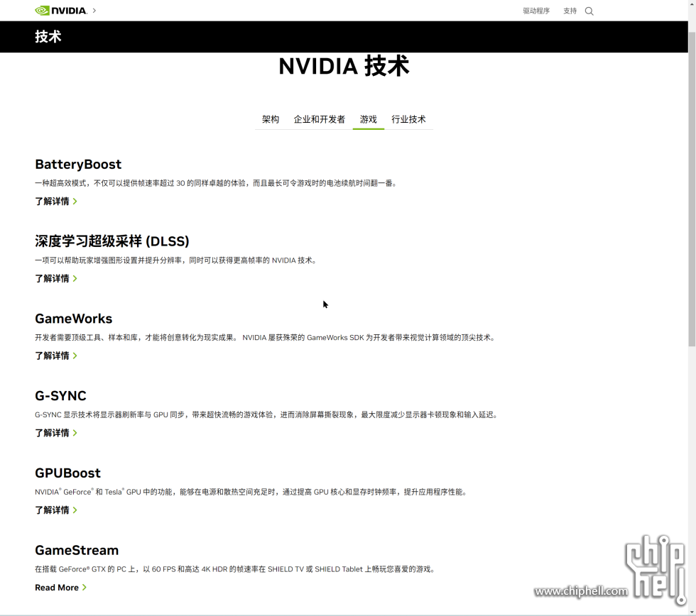This screenshot has width=696, height=616.
Task: Click the G-SYNC heading
Action: click(x=61, y=396)
